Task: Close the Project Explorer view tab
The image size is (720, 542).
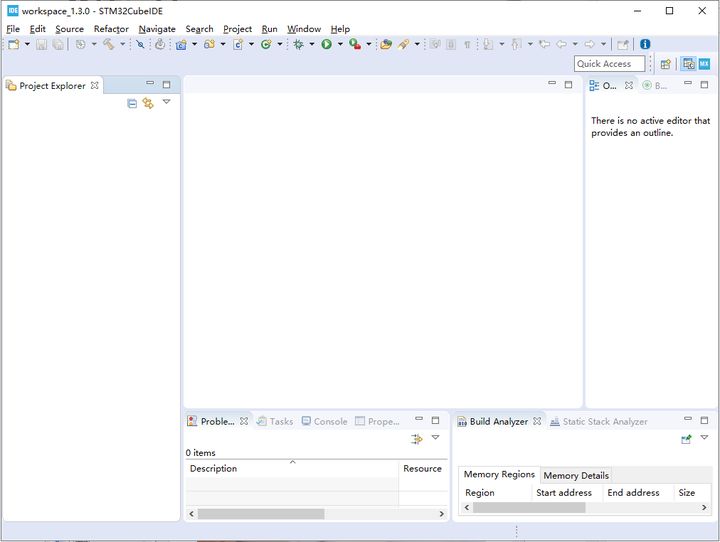Action: (x=95, y=85)
